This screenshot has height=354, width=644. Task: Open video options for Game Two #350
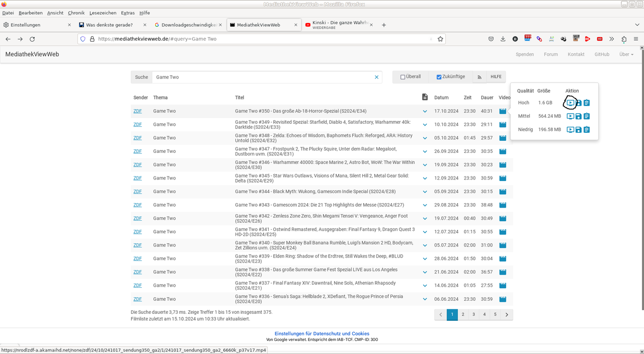click(x=503, y=111)
